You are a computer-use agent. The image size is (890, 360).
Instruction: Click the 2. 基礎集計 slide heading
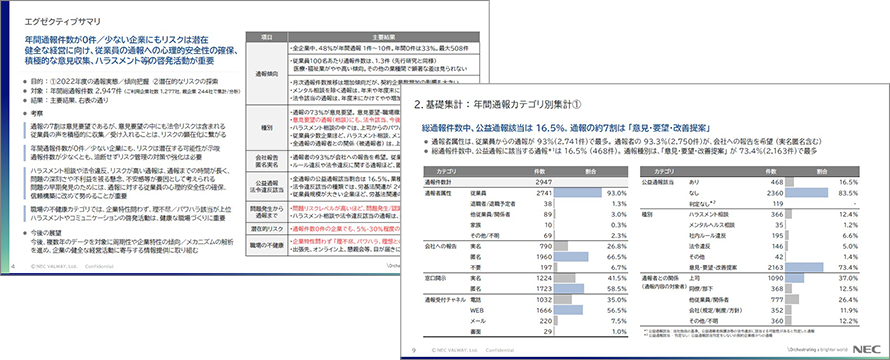(x=495, y=105)
